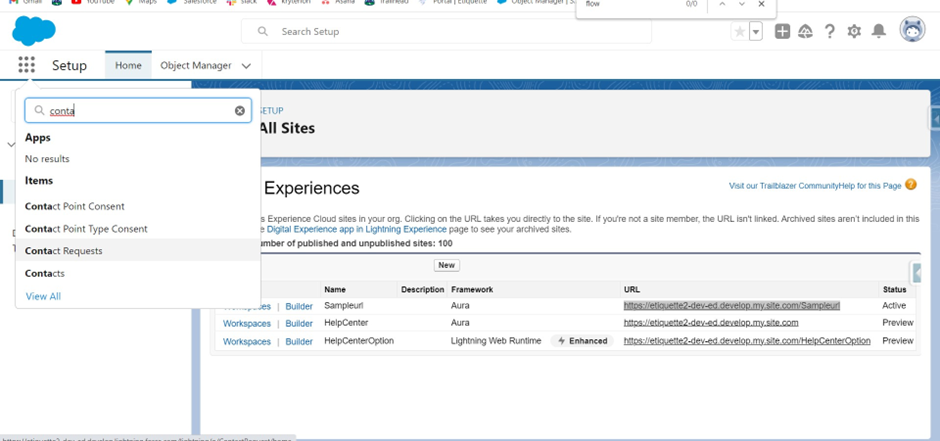
Task: Open the favorites list dropdown arrow
Action: click(755, 32)
